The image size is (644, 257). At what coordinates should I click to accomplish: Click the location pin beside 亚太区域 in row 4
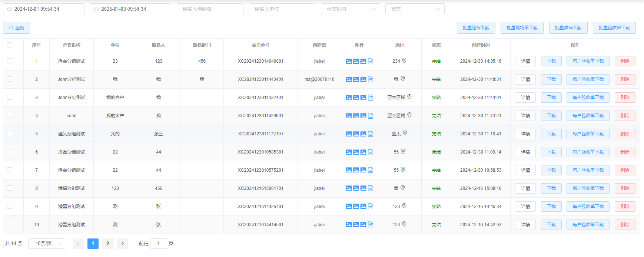pos(409,115)
